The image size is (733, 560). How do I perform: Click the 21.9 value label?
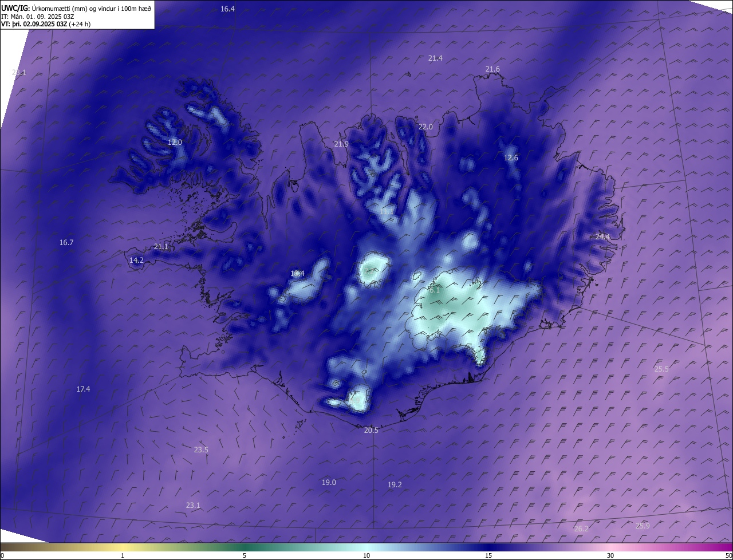coord(341,144)
